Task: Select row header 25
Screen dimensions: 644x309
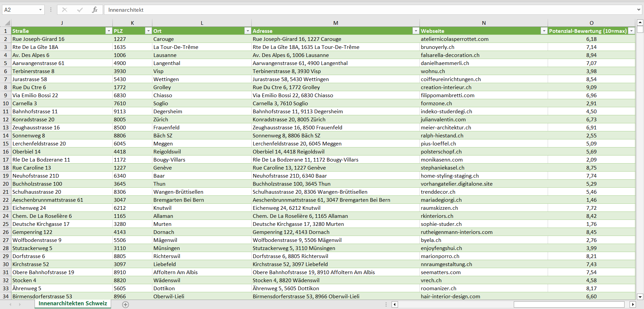Action: [6, 224]
